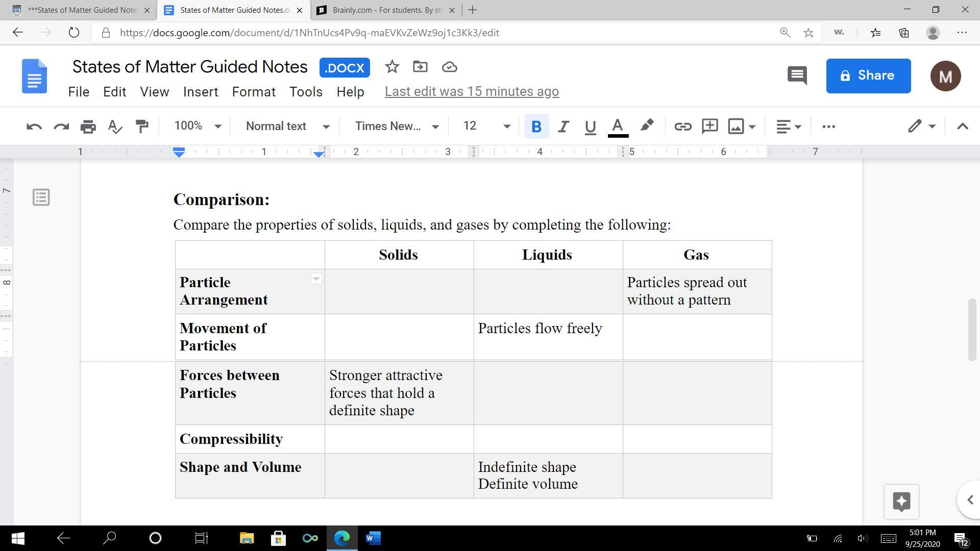
Task: Expand the Normal text style dropdown
Action: click(x=287, y=127)
